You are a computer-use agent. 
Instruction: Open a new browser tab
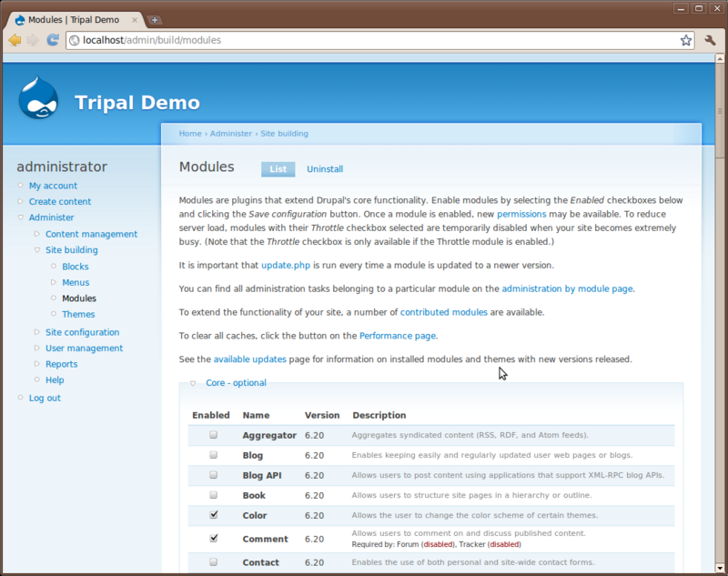[x=155, y=20]
